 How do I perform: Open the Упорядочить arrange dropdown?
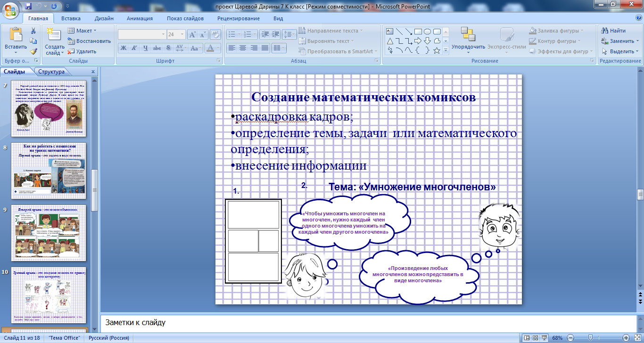(468, 41)
